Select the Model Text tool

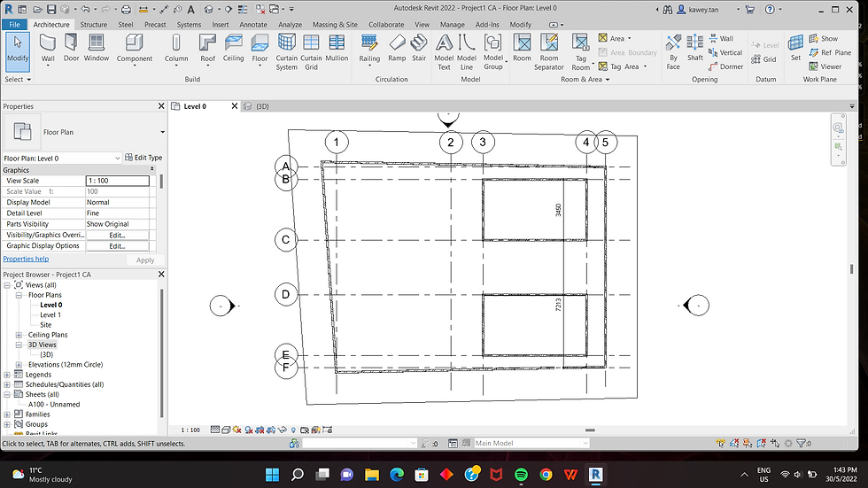pyautogui.click(x=444, y=52)
